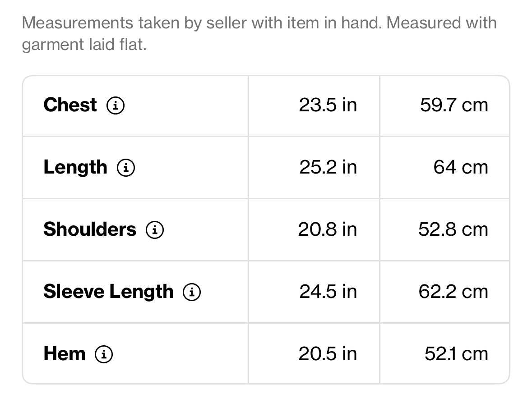Click the Shoulders row label

(x=89, y=229)
